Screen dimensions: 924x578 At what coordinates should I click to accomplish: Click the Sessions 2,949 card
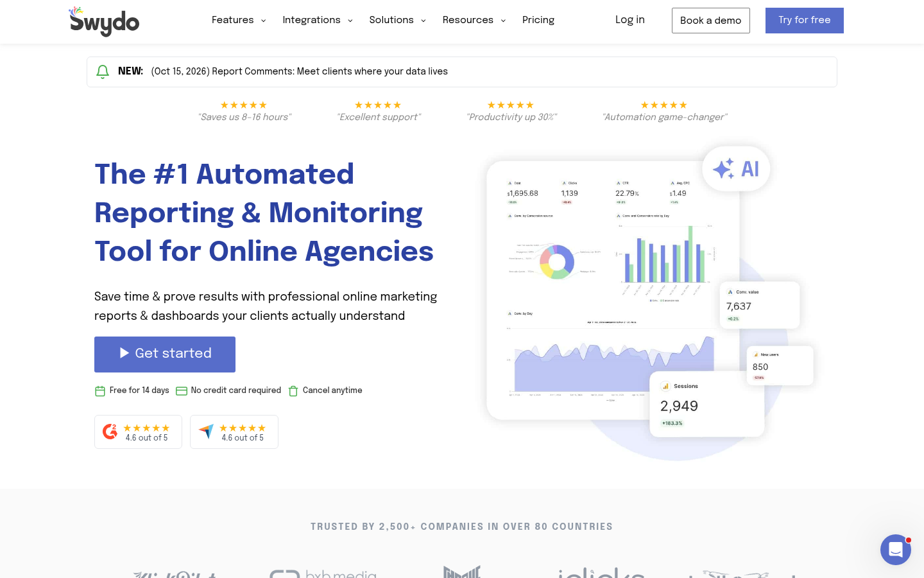point(707,405)
